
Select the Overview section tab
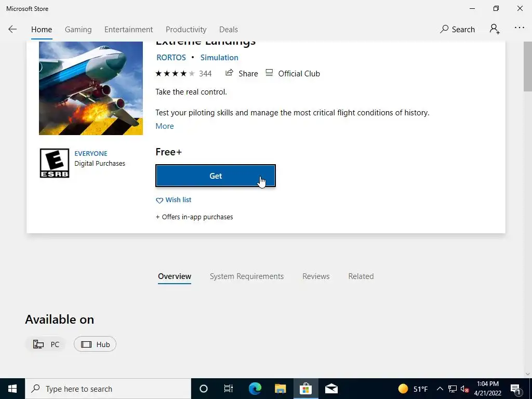click(x=175, y=276)
